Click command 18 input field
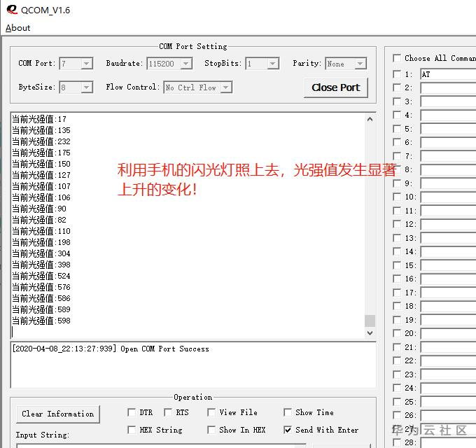The height and width of the screenshot is (448, 476). [448, 307]
